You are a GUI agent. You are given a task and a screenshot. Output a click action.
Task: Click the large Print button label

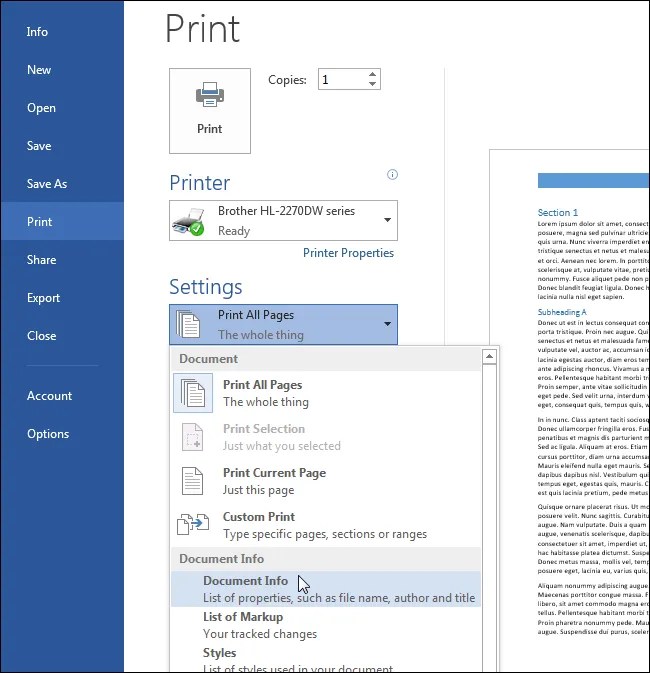click(x=210, y=129)
